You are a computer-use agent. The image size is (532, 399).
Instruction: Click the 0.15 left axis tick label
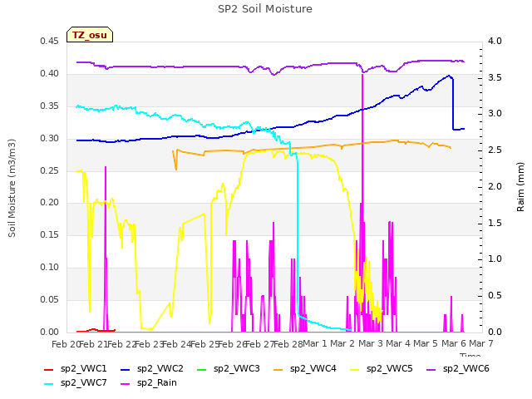tap(49, 234)
